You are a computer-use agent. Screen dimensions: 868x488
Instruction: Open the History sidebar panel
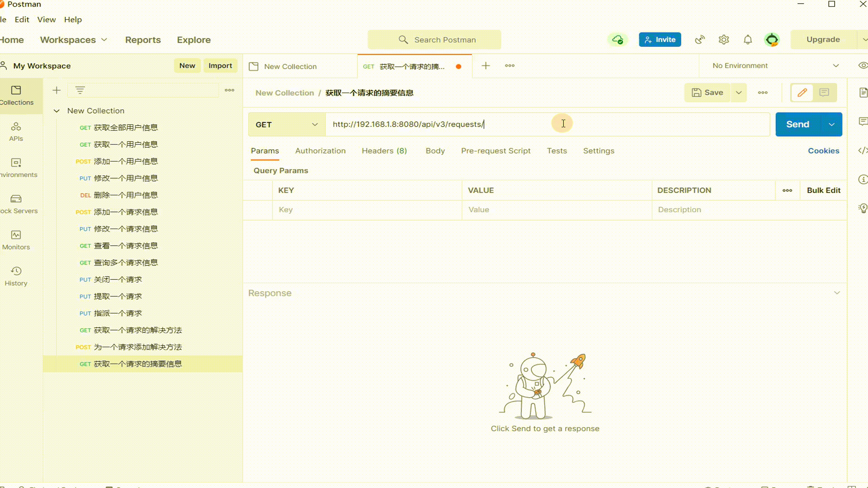point(16,276)
